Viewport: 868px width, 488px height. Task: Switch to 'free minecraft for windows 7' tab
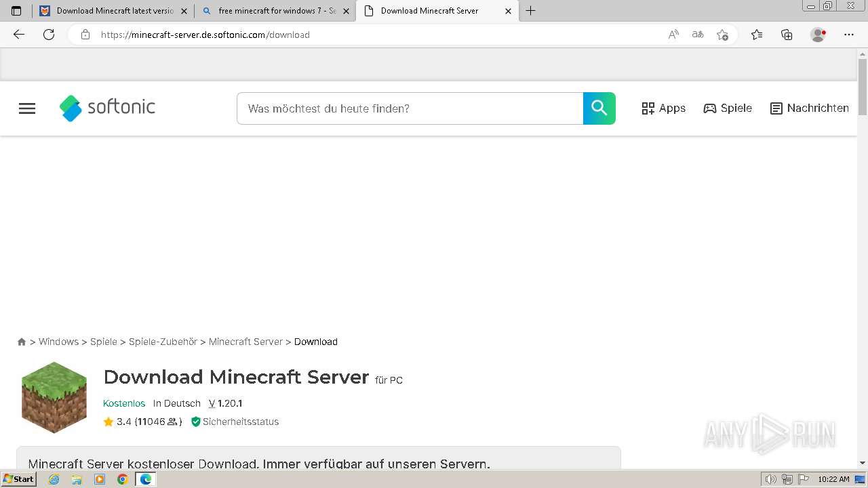[x=277, y=11]
